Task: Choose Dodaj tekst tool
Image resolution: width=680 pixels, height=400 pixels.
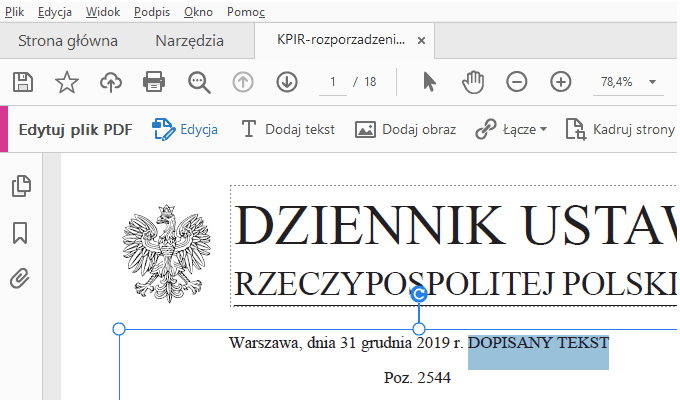Action: (288, 129)
